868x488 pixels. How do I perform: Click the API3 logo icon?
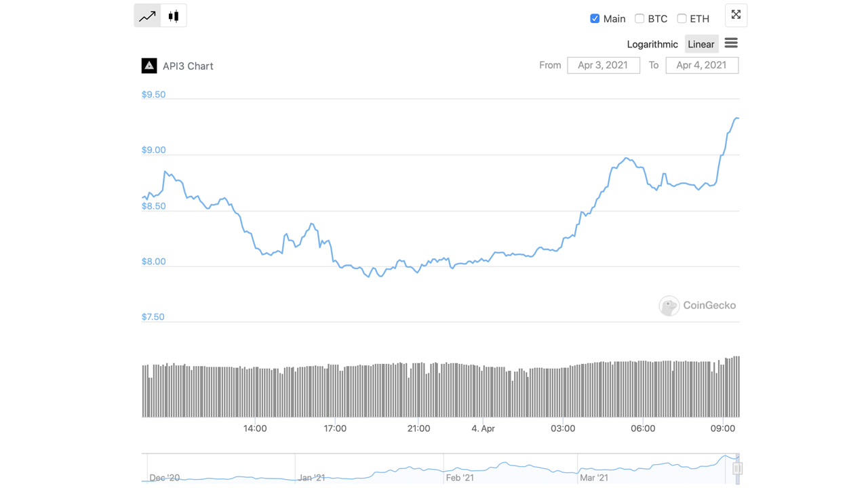tap(149, 66)
